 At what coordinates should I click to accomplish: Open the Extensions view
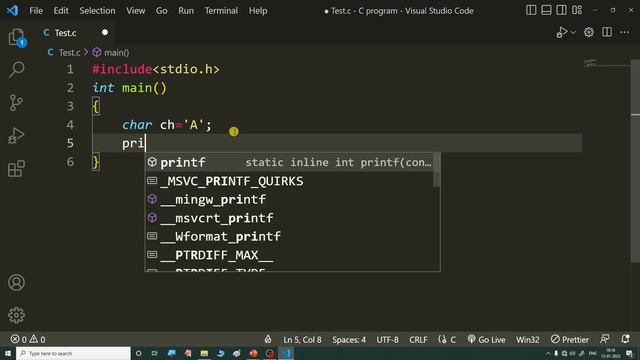(x=16, y=169)
